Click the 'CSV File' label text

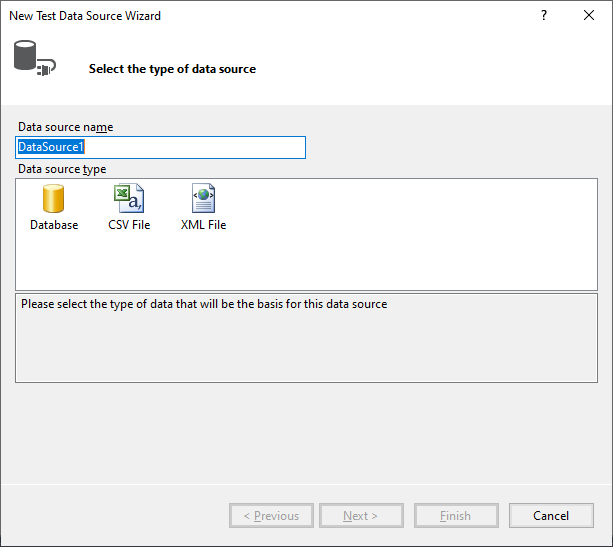(x=129, y=225)
